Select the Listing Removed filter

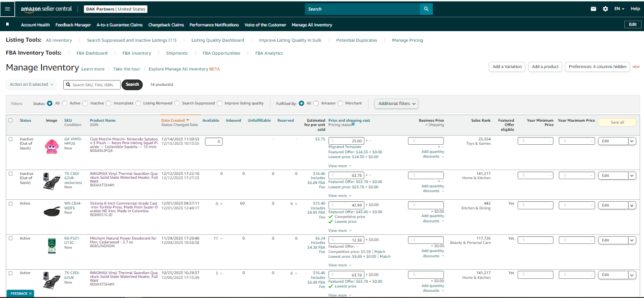(x=139, y=103)
